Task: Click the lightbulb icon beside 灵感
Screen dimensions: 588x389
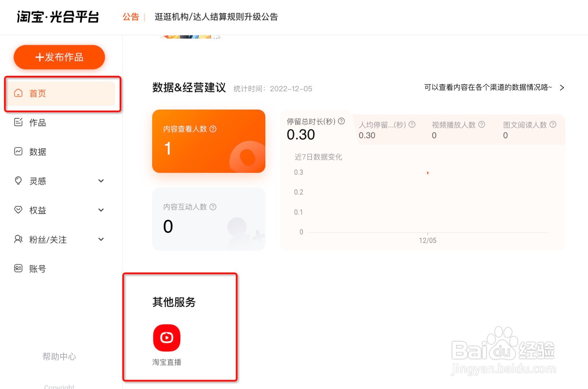Action: (x=18, y=181)
